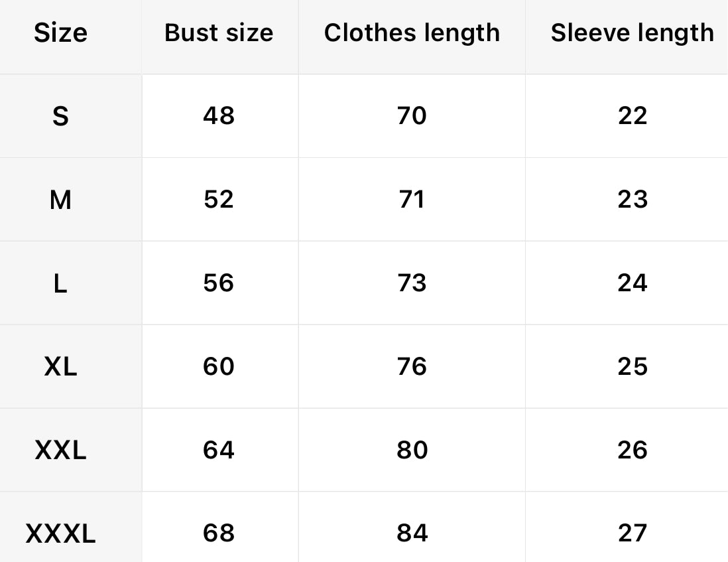Screen dimensions: 728x562
Task: Click bust size value 56
Action: point(219,283)
